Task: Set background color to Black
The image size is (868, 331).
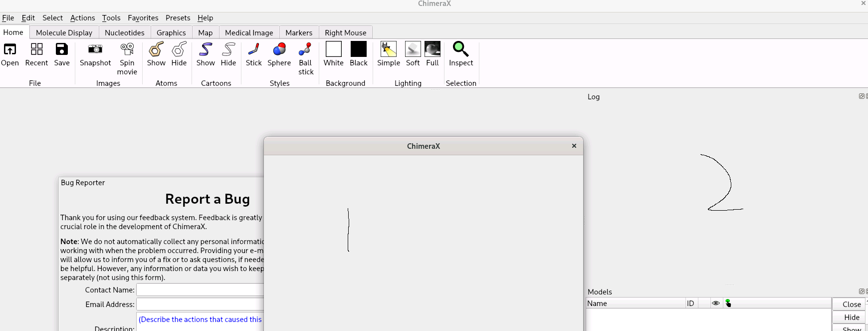Action: [359, 49]
